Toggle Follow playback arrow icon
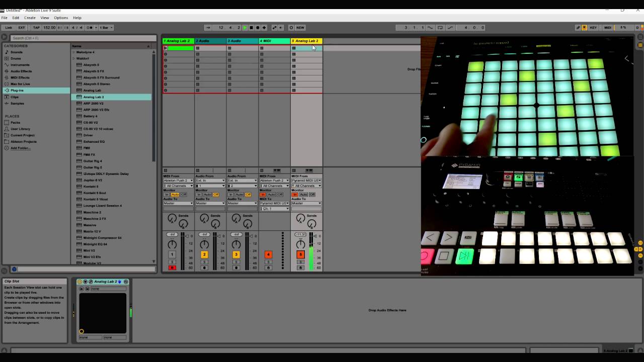The image size is (644, 362). [x=208, y=28]
